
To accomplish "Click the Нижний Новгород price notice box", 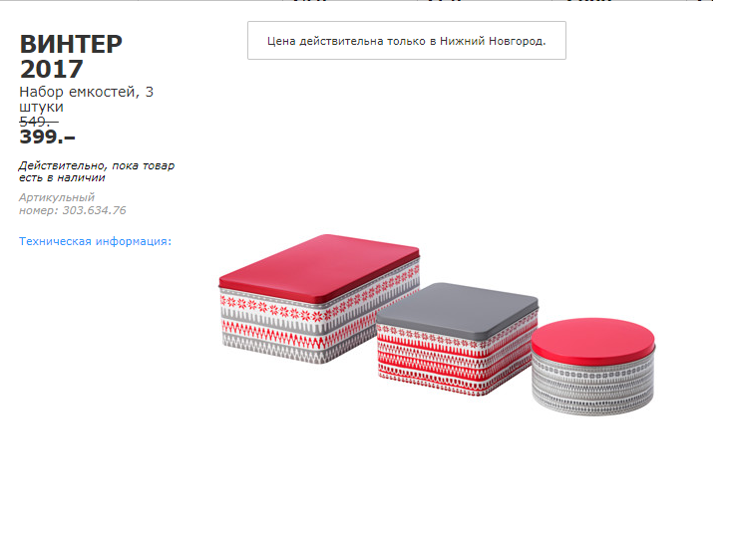I will [407, 41].
